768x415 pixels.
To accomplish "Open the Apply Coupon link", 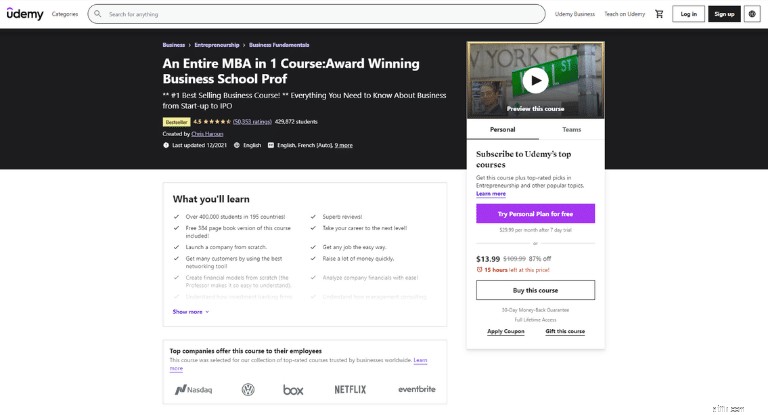I will [x=505, y=331].
